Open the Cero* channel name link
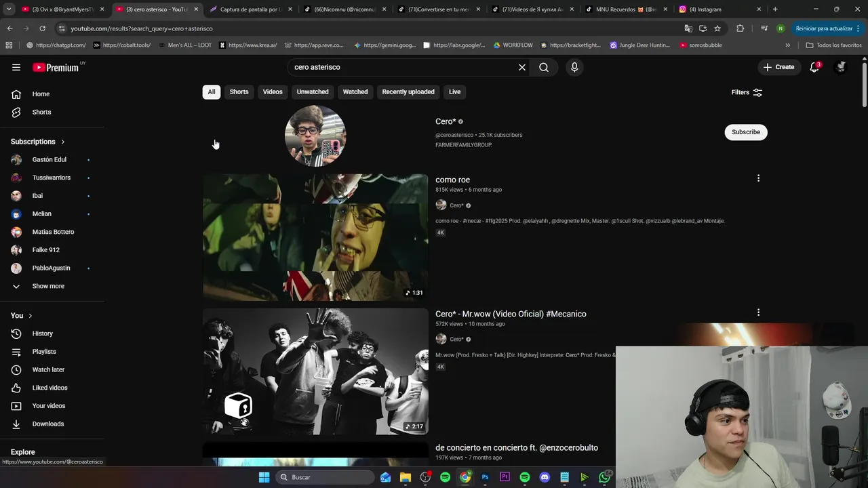Image resolution: width=868 pixels, height=488 pixels. click(446, 122)
